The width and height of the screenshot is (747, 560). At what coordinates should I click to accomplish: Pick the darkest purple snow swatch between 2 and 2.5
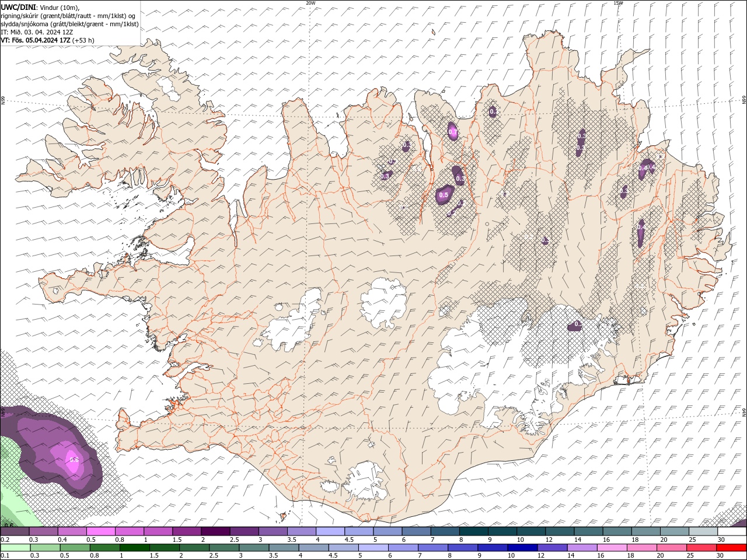[215, 531]
